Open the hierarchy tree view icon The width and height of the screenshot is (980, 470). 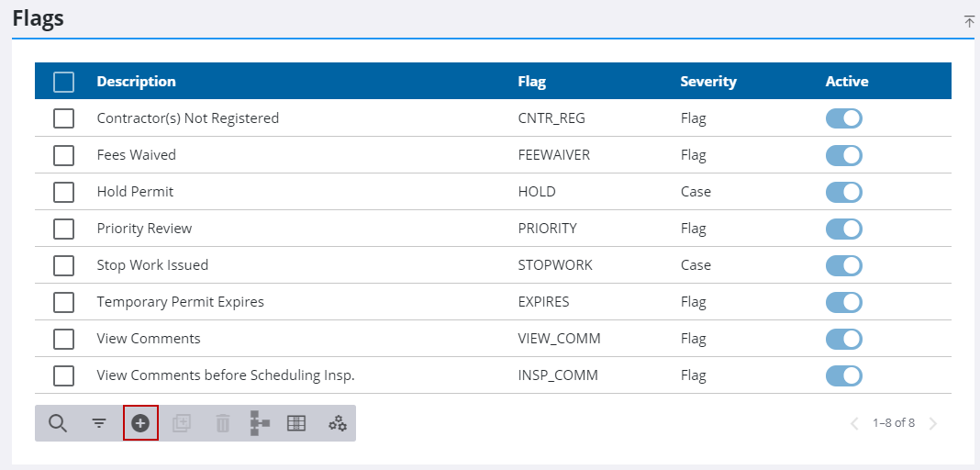259,423
